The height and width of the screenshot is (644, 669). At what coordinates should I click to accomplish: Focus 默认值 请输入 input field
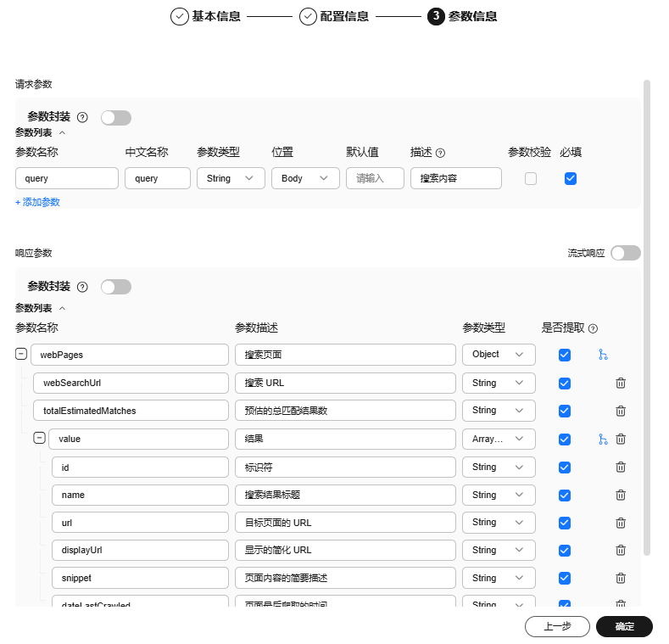(375, 178)
